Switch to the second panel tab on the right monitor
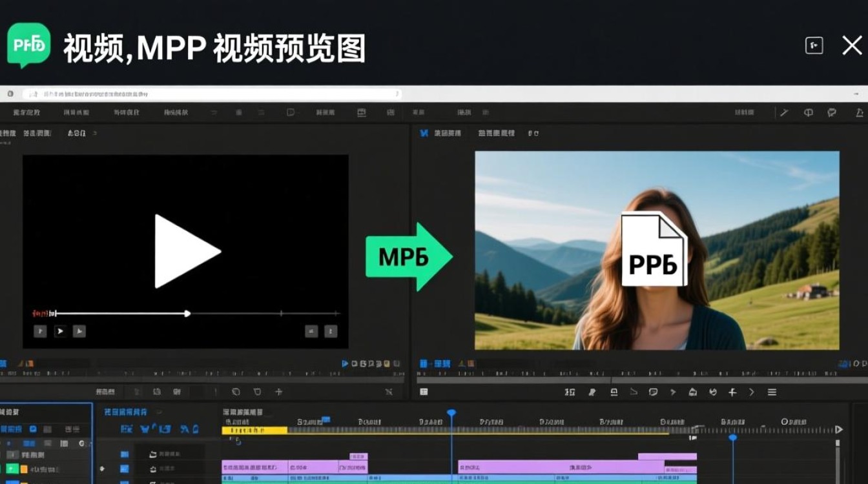Screen dimensions: 868x484 click(x=497, y=133)
